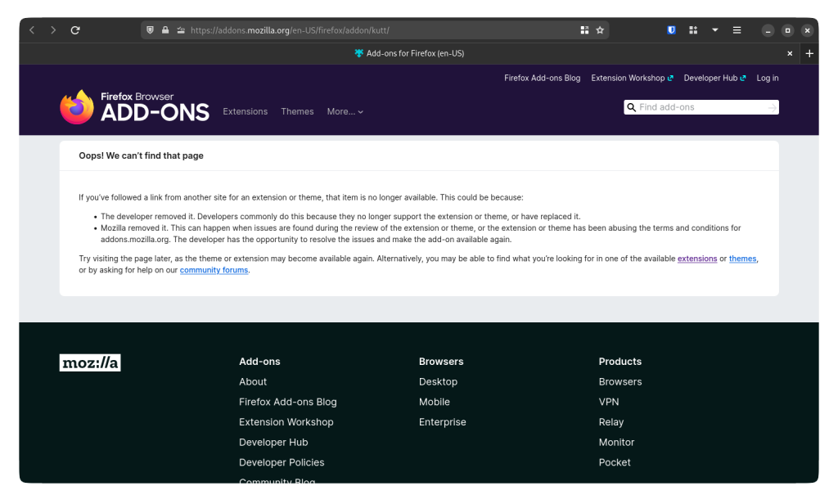Image resolution: width=838 pixels, height=504 pixels.
Task: Open the site security padlock info
Action: tap(165, 30)
